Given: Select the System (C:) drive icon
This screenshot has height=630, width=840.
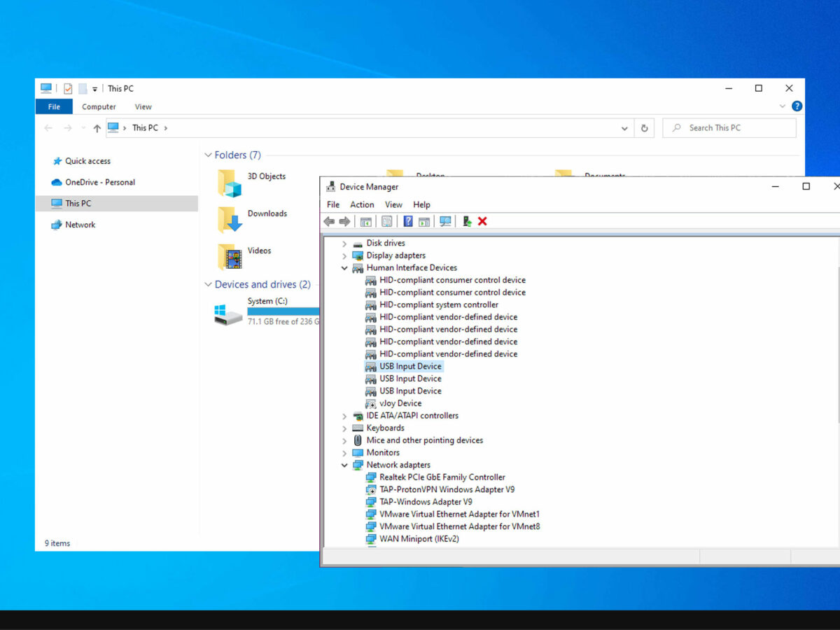Looking at the screenshot, I should [229, 314].
